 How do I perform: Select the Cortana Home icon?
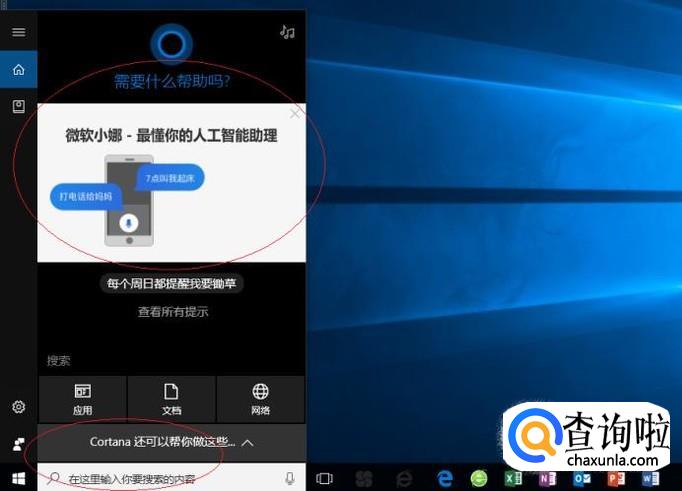[x=18, y=70]
